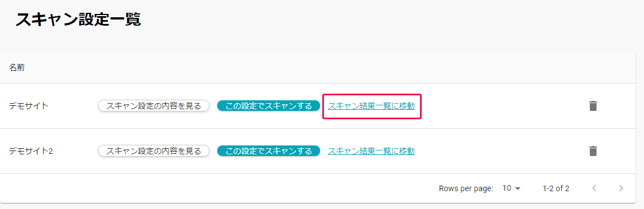Screen dimensions: 644x209
Task: Click the 名前 column header
Action: 17,68
